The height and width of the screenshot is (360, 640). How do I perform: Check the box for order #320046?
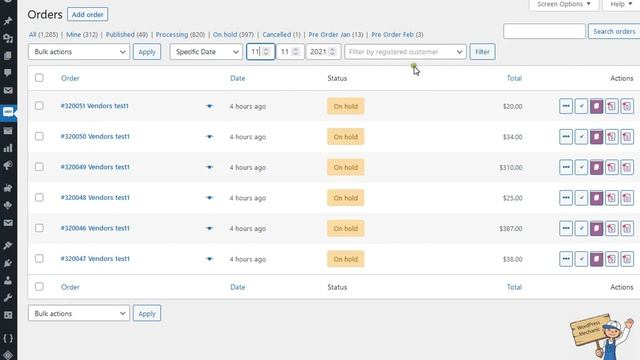(x=39, y=228)
